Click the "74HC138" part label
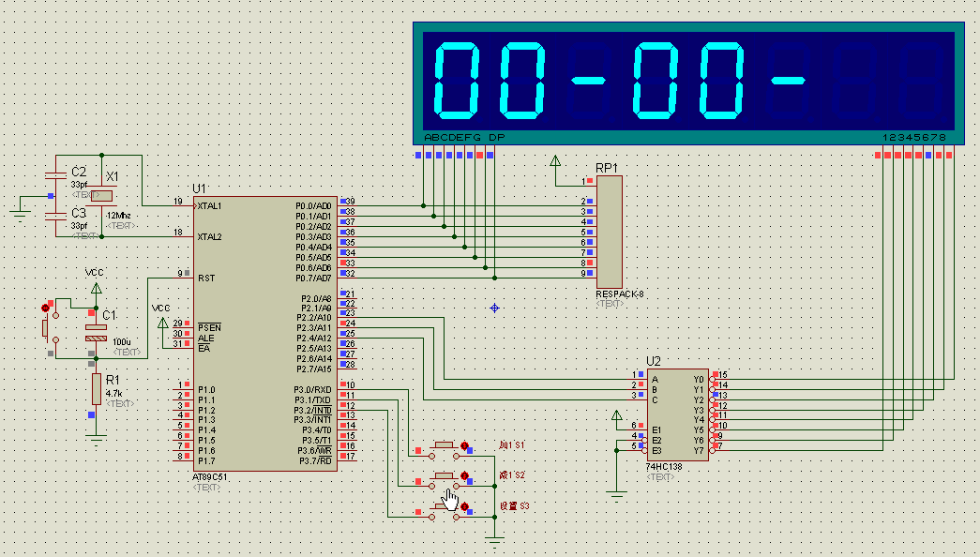Screen dimensions: 980x557 pos(664,467)
